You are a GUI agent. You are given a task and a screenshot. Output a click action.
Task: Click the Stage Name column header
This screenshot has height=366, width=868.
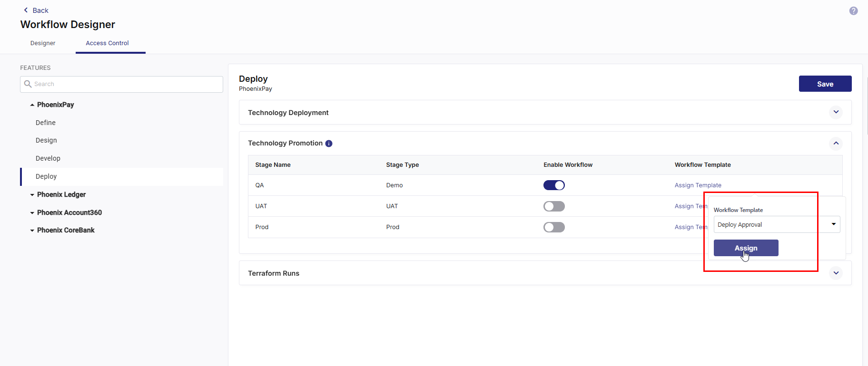coord(273,165)
